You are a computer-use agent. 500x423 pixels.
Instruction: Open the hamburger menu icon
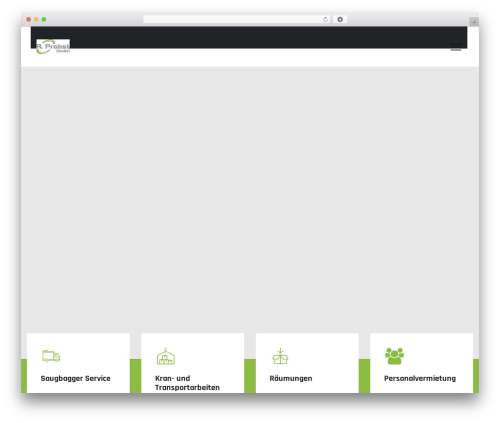tap(456, 47)
